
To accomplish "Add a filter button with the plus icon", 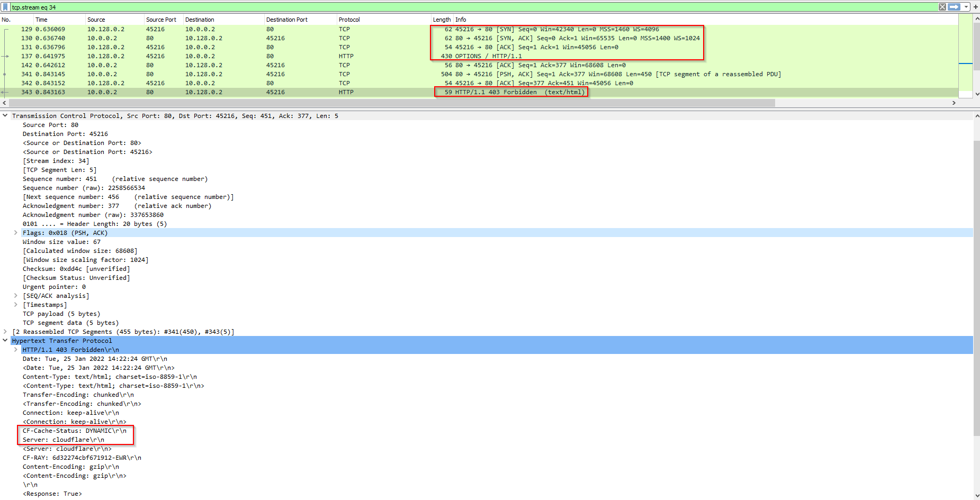I will pyautogui.click(x=976, y=7).
